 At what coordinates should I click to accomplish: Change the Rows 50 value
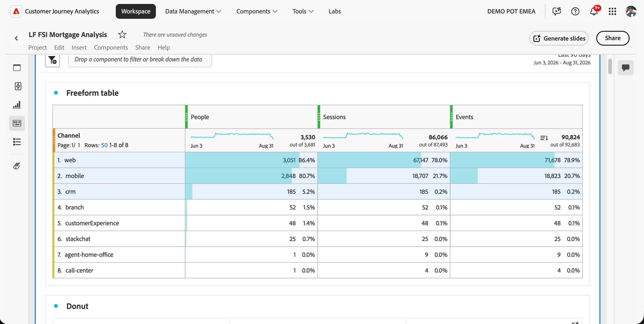pyautogui.click(x=104, y=145)
